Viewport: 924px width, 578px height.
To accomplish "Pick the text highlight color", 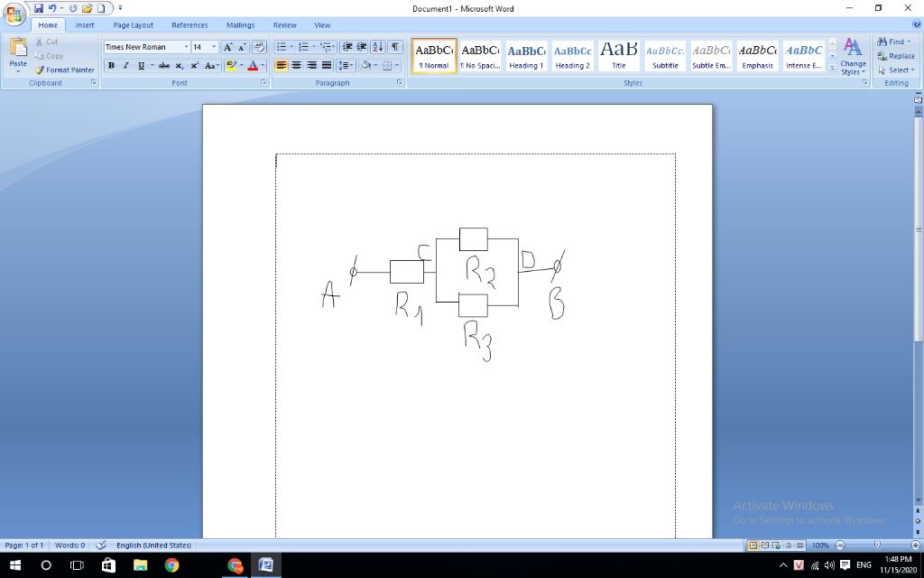I will (x=231, y=65).
